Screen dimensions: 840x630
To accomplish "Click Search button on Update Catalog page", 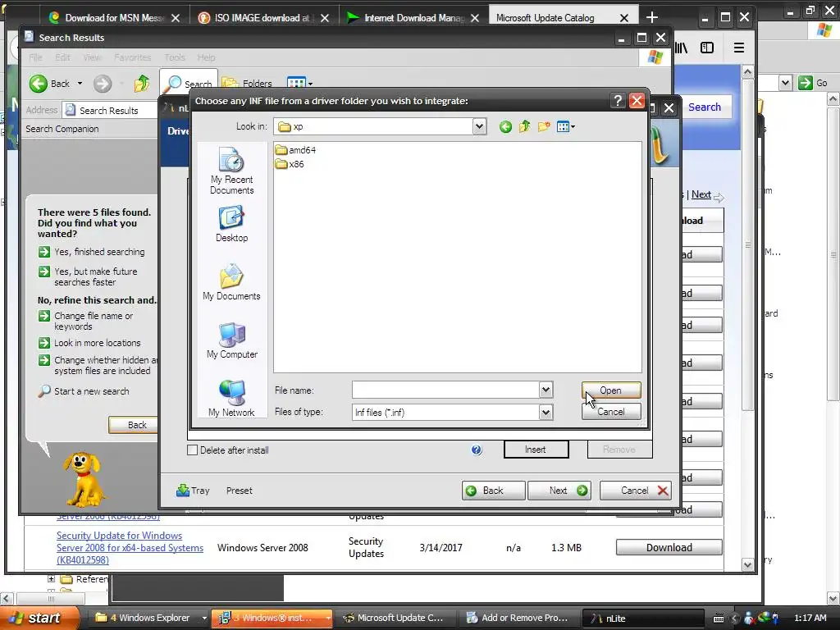I will pyautogui.click(x=705, y=107).
